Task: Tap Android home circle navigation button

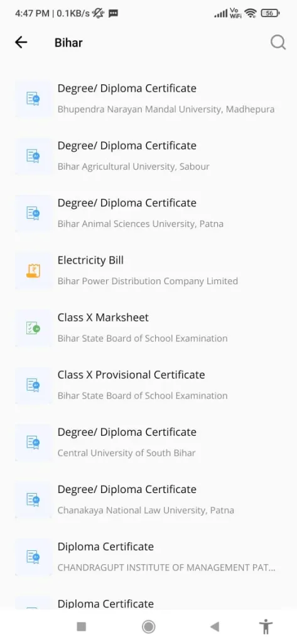Action: click(148, 626)
